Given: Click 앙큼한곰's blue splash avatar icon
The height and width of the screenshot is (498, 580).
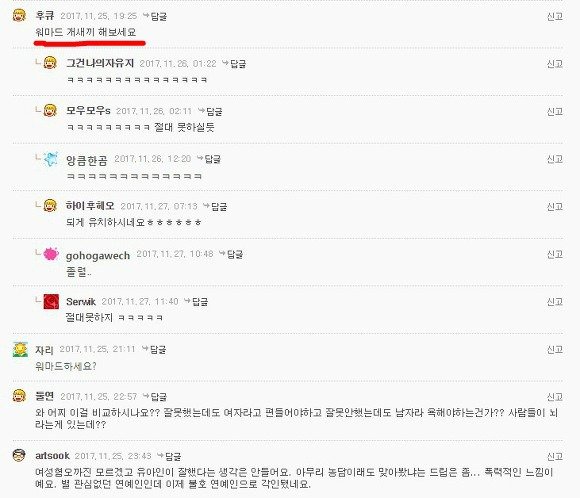Looking at the screenshot, I should point(51,159).
